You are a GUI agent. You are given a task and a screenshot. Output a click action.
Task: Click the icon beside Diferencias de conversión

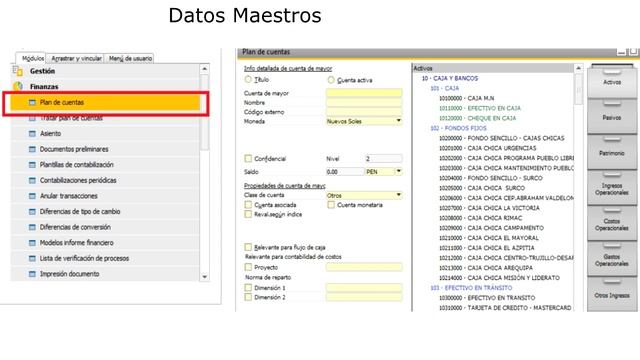point(32,227)
